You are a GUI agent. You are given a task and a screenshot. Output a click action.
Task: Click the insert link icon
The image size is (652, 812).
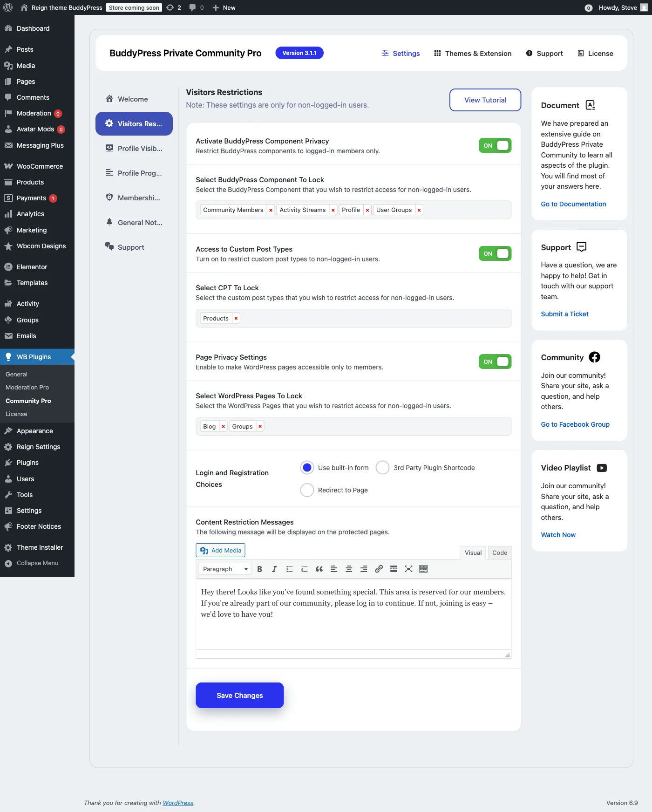tap(379, 569)
